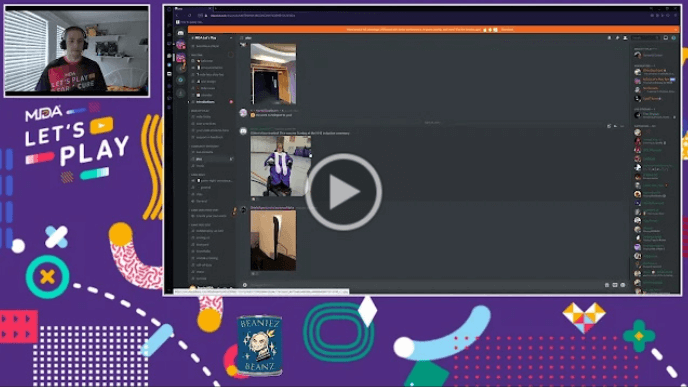Click the invite icon beside pics channel

(231, 159)
